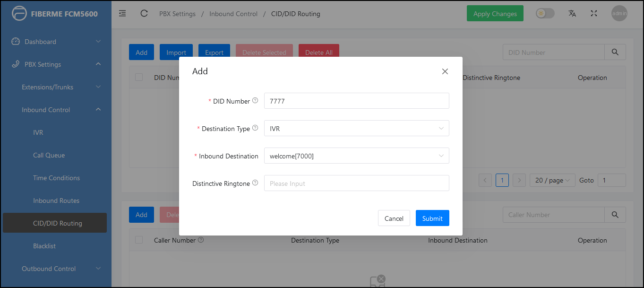644x288 pixels.
Task: Click the Submit button in dialog
Action: tap(432, 218)
